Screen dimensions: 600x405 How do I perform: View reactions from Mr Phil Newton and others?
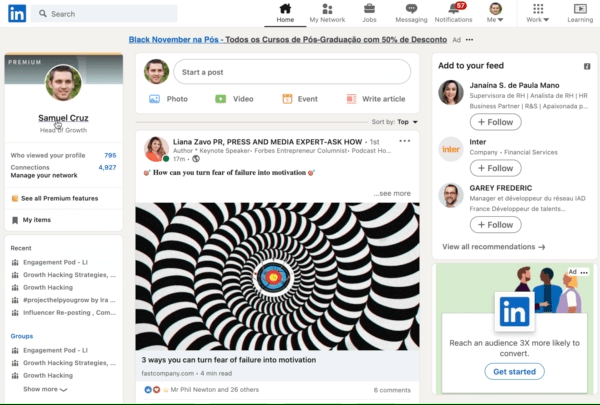pyautogui.click(x=201, y=390)
